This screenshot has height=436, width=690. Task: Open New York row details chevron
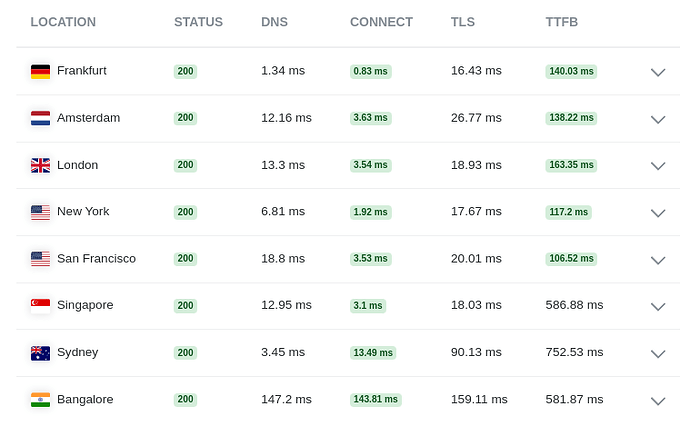click(x=658, y=213)
